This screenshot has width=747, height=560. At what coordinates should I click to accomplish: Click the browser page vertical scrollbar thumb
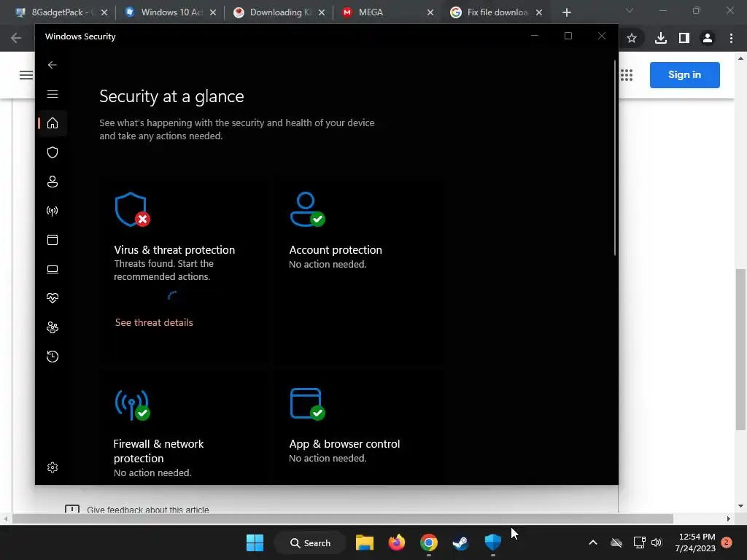741,350
